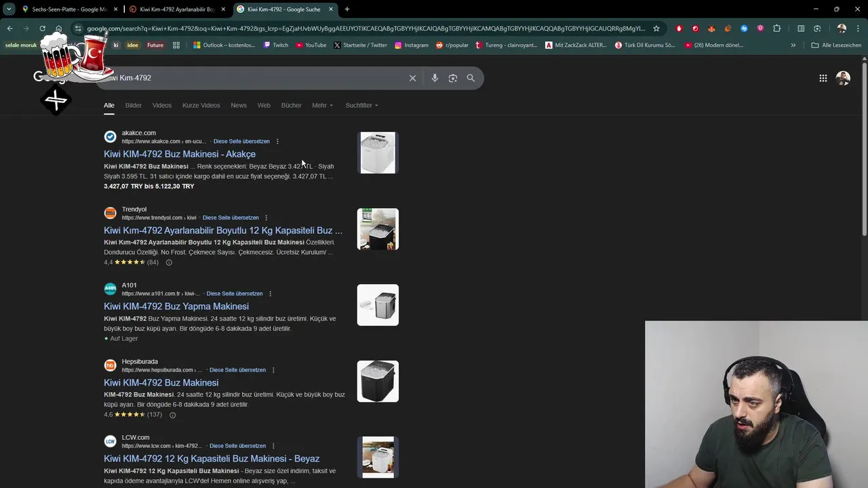
Task: Open more options for A101 result
Action: click(270, 293)
